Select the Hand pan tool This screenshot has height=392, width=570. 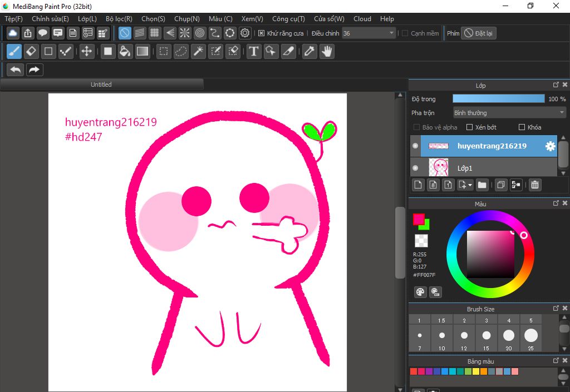(x=327, y=52)
